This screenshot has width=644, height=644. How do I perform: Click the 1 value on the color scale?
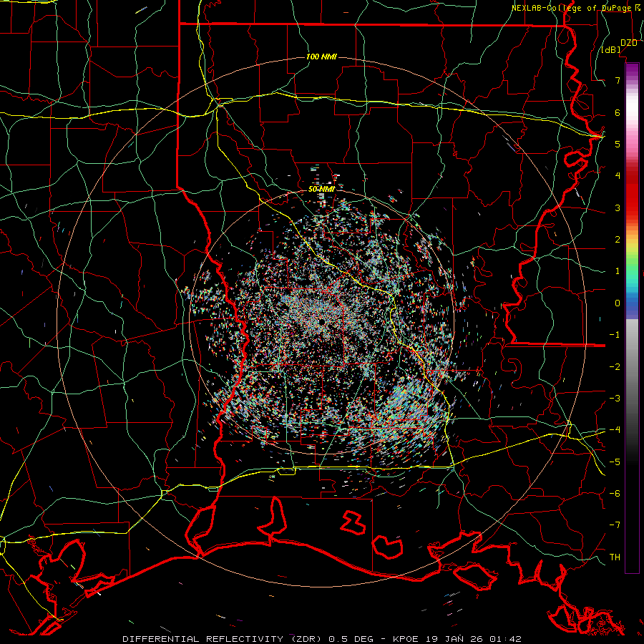pyautogui.click(x=618, y=271)
